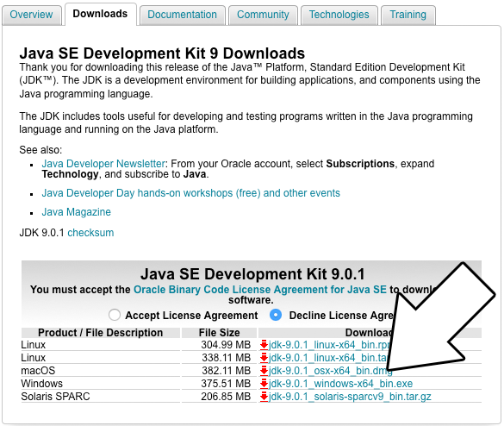Download jdk-9.0.1_solaris-sparcv9_bin.tar.gz file link
This screenshot has width=504, height=426.
point(350,397)
